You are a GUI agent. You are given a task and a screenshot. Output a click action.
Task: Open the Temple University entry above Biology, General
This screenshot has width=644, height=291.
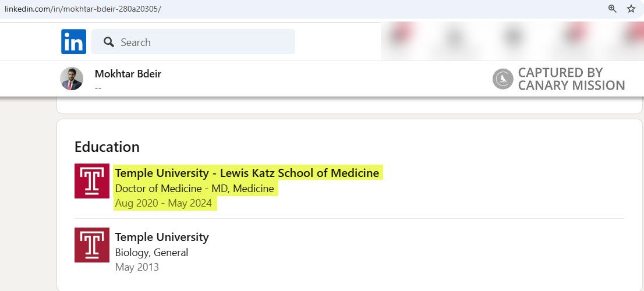pos(162,237)
